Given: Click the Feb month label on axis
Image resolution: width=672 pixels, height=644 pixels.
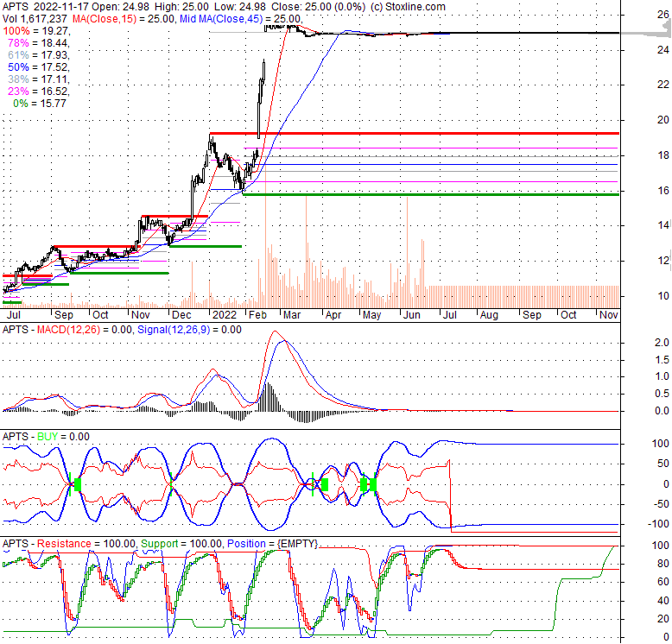Looking at the screenshot, I should point(257,315).
